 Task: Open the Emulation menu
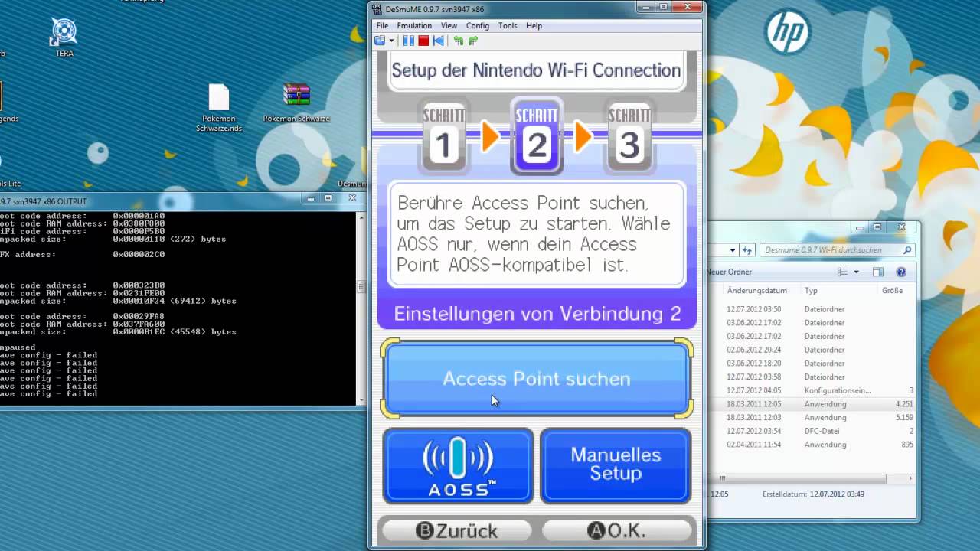(x=414, y=25)
